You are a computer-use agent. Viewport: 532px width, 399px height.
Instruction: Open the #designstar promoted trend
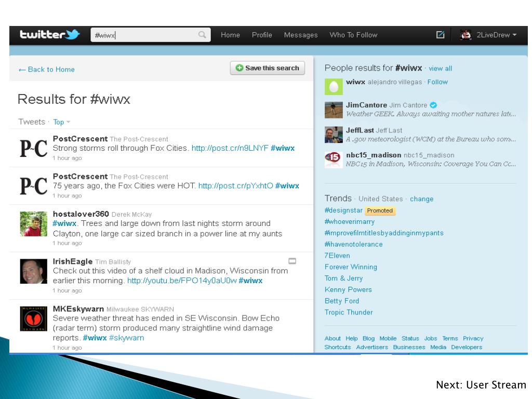coord(343,210)
